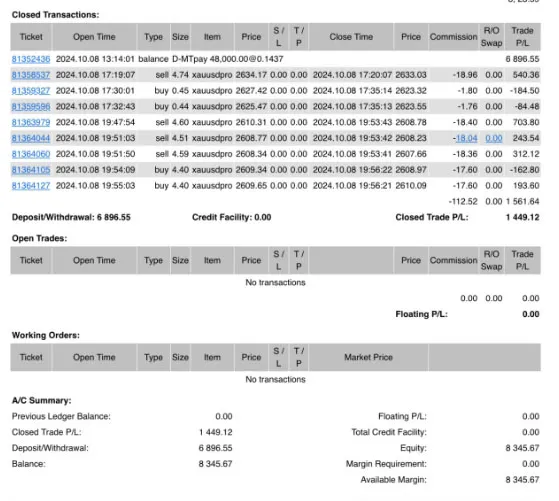
Task: Select trade P/L value 193.60
Action: tap(526, 186)
